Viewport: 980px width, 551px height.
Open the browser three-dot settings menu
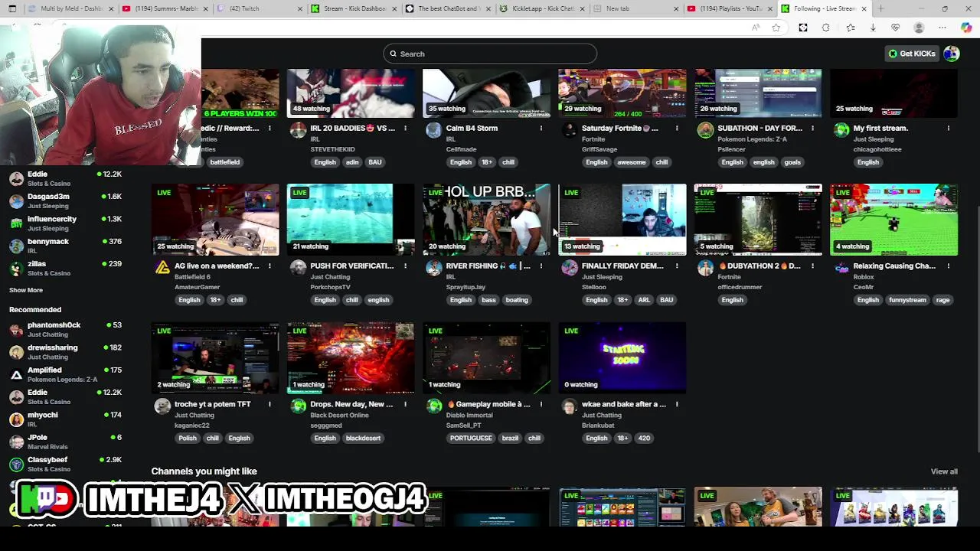[x=942, y=28]
